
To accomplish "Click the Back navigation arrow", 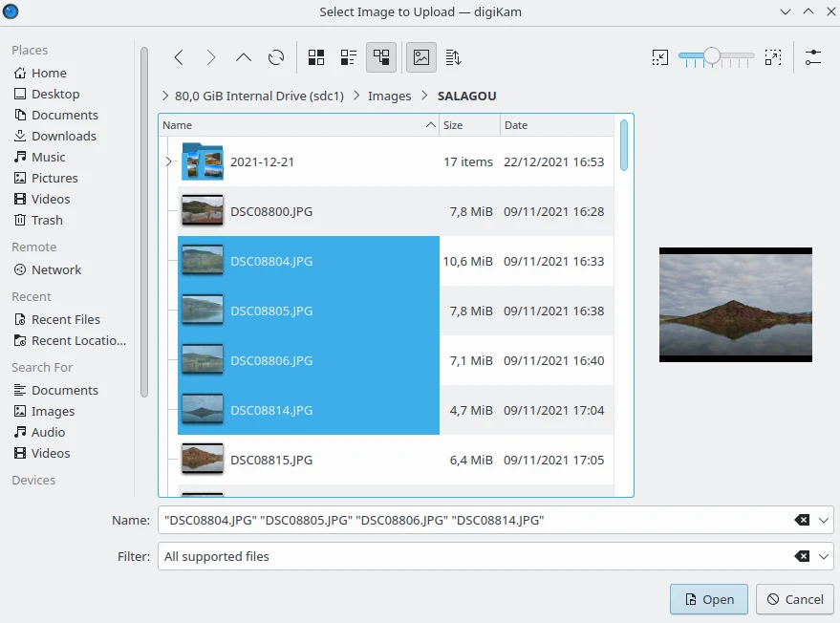I will pyautogui.click(x=179, y=57).
